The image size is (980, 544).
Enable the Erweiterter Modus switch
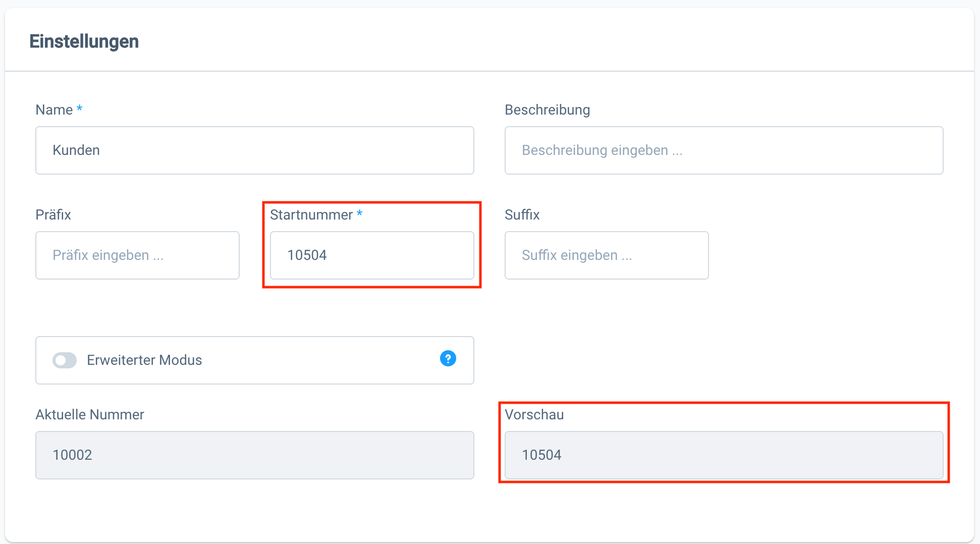[x=65, y=360]
